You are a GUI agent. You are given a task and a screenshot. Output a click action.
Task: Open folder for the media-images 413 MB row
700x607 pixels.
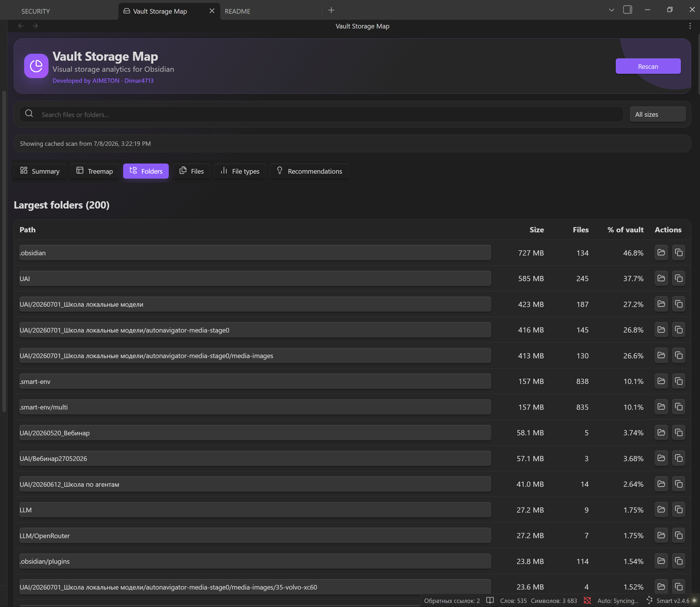pos(661,356)
